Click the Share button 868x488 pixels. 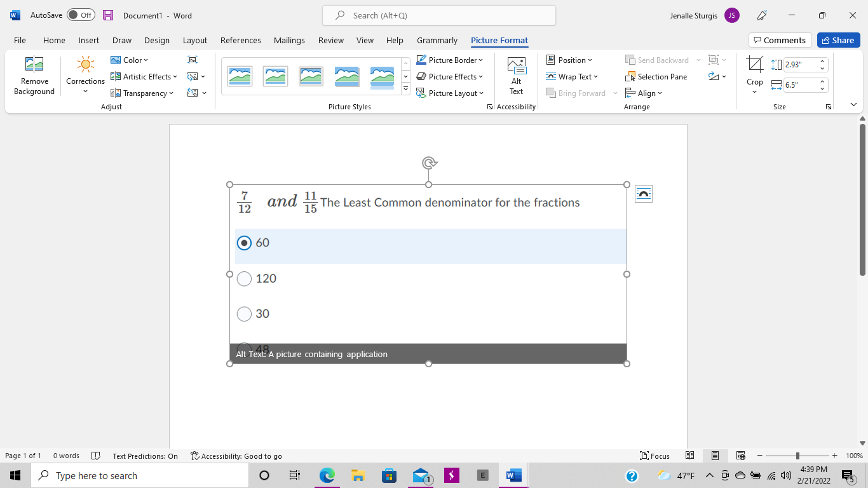click(837, 40)
